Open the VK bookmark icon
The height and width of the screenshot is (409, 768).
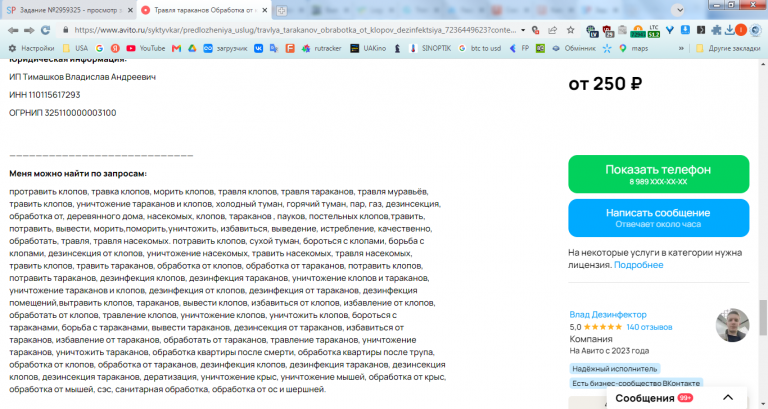point(258,48)
